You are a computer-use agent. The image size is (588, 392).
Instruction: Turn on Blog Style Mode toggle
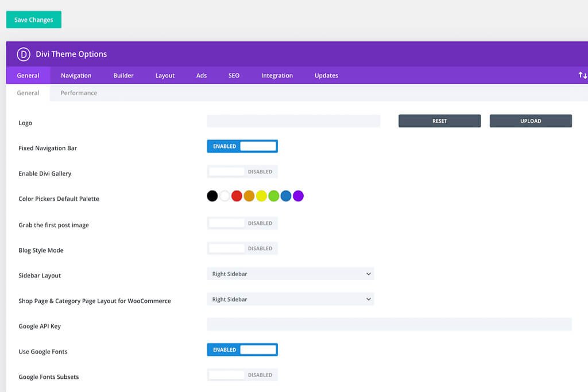coord(242,249)
